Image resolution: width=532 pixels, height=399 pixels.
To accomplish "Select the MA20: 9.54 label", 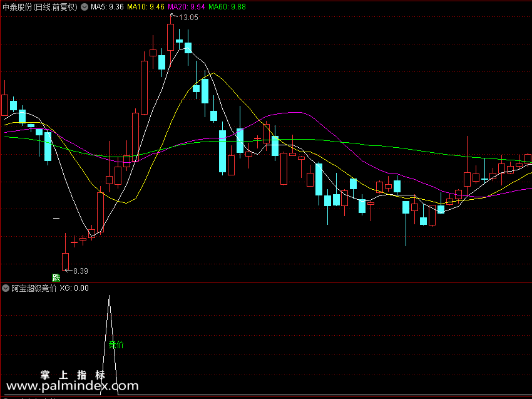I will [x=187, y=7].
